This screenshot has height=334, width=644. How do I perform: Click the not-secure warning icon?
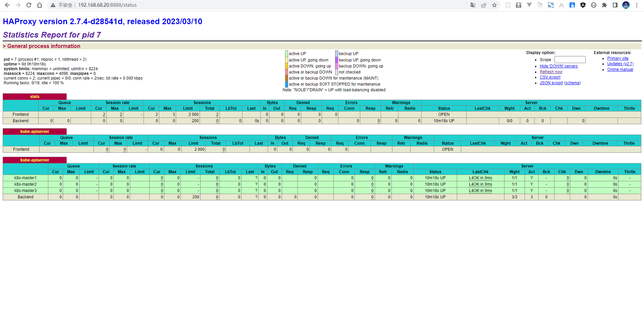[x=53, y=5]
